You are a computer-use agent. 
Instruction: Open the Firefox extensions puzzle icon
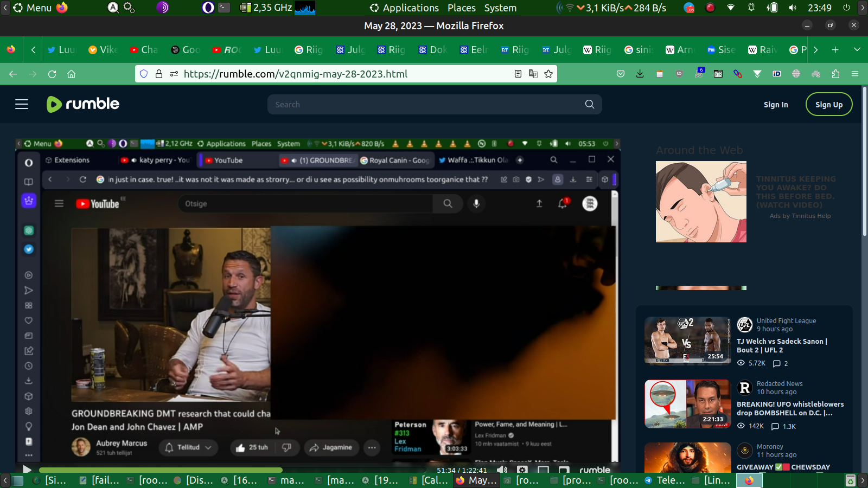click(x=835, y=74)
